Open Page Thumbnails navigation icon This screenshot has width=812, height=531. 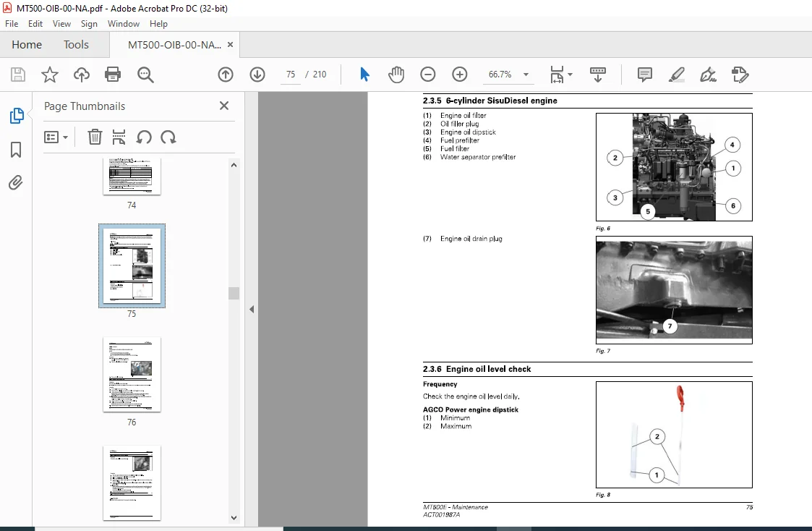[x=16, y=116]
